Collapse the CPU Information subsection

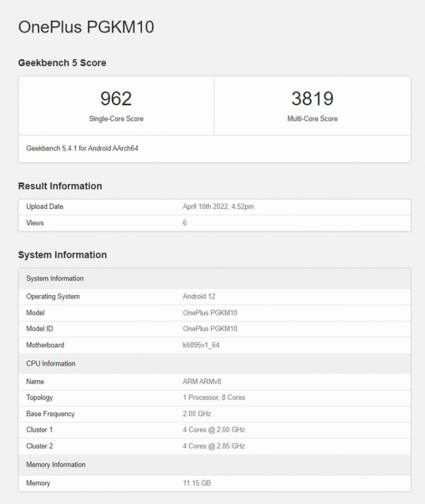(x=50, y=363)
